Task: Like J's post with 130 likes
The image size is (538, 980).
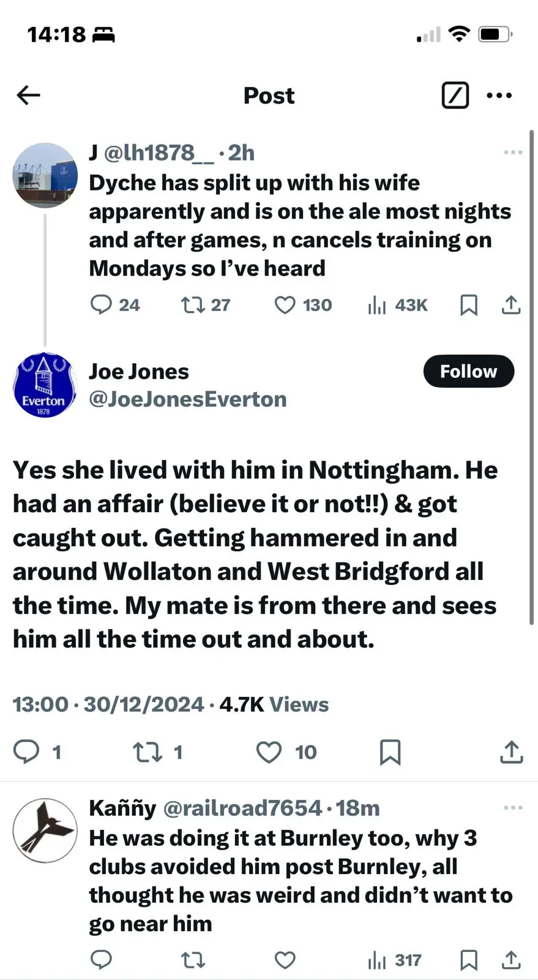Action: pyautogui.click(x=285, y=304)
